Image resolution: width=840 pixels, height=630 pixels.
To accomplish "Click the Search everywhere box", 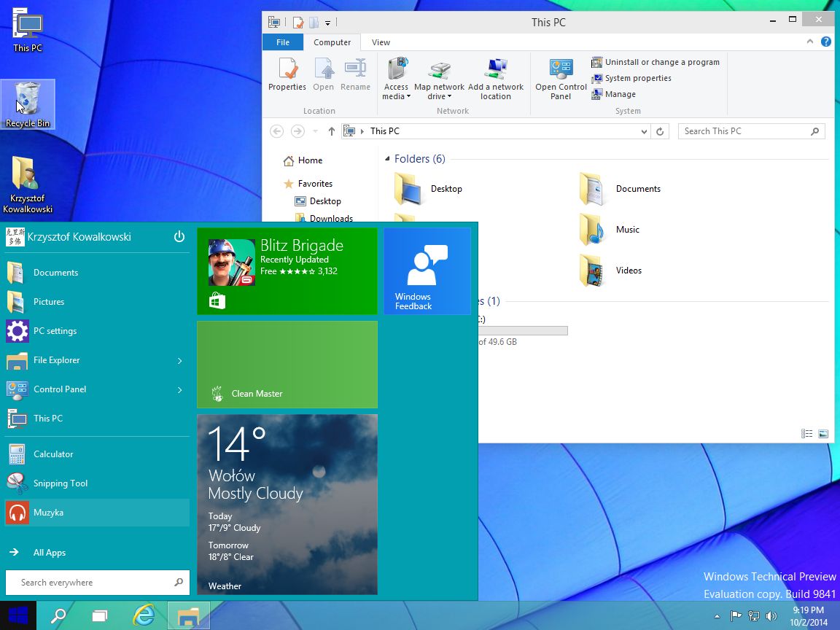I will [x=98, y=583].
